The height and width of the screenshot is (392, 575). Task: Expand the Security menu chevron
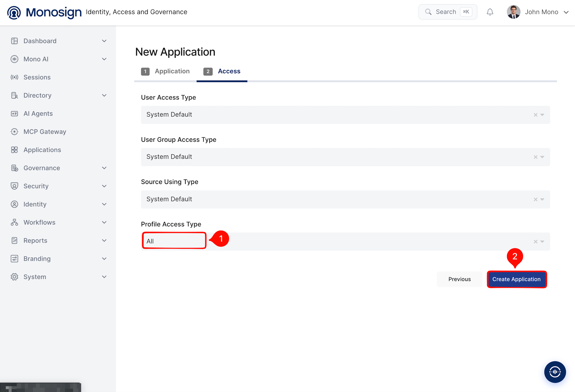pyautogui.click(x=104, y=186)
